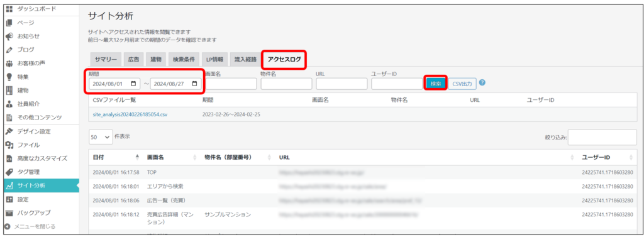Click the 特集 lightbulb icon
The image size is (644, 237).
(x=9, y=77)
